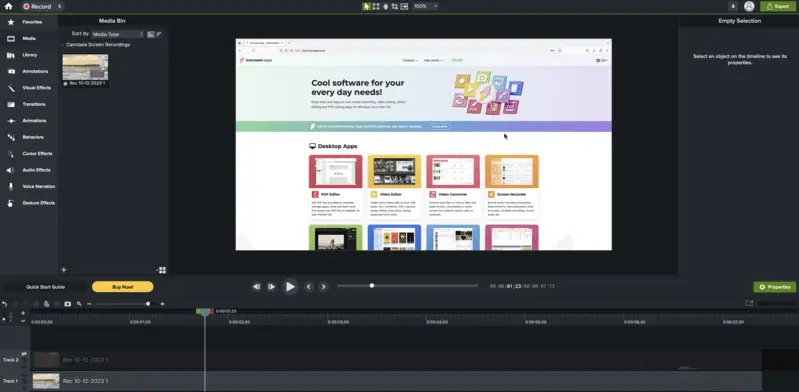Click the Play button
Image resolution: width=799 pixels, height=392 pixels.
[290, 286]
